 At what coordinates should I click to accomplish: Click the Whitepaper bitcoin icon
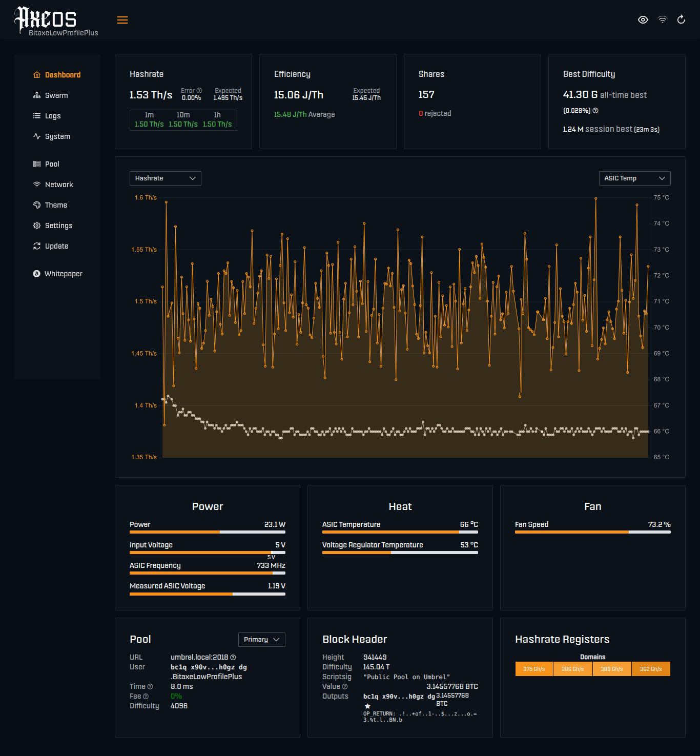click(36, 274)
